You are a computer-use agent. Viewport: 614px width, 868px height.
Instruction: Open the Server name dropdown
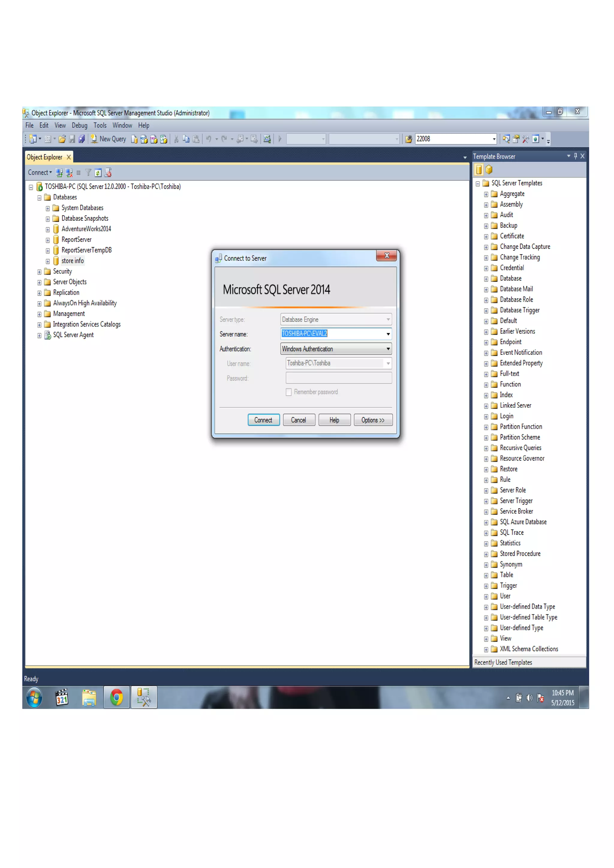388,334
